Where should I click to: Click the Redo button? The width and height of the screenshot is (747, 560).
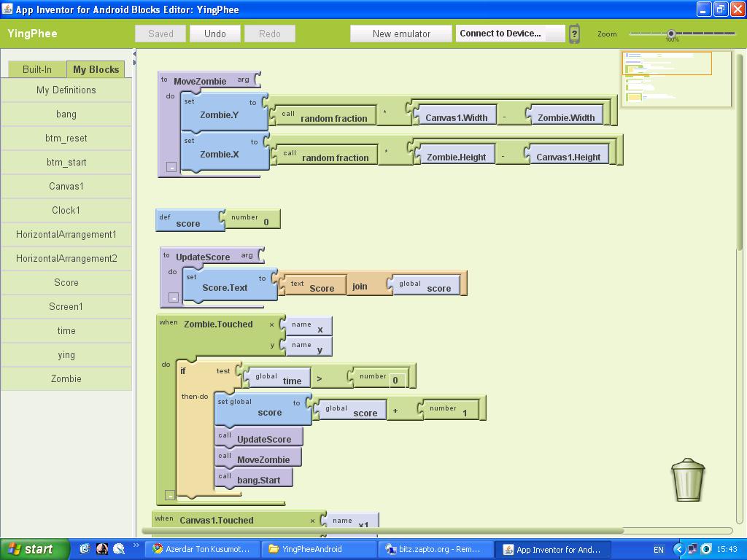(270, 34)
